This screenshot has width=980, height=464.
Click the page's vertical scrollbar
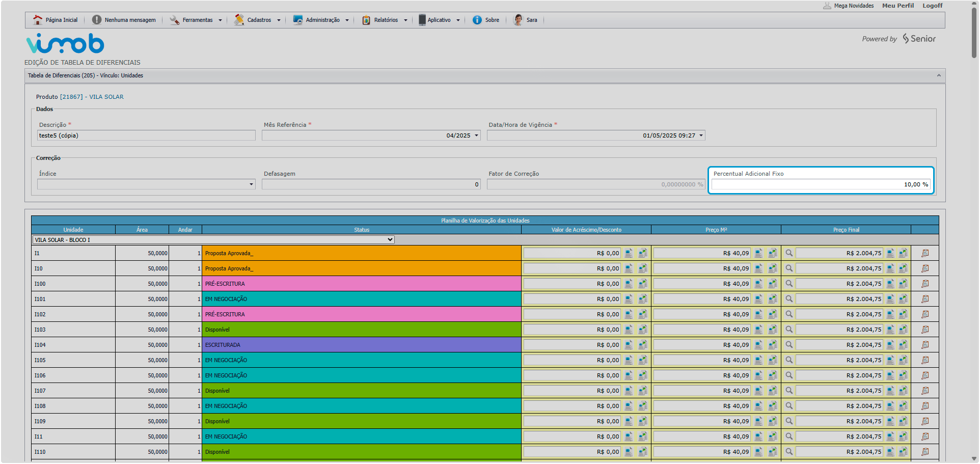[x=974, y=33]
